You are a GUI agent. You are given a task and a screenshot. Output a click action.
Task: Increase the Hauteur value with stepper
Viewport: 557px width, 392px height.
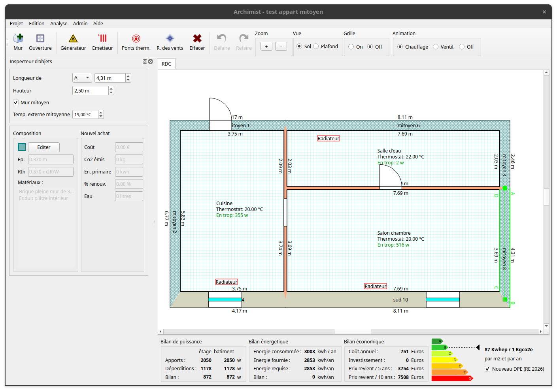point(111,89)
